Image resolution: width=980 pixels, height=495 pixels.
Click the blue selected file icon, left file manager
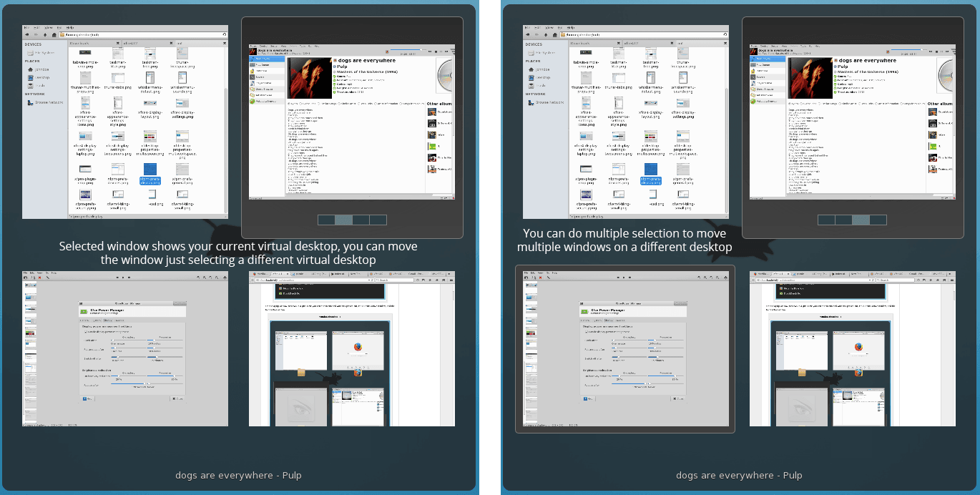150,170
